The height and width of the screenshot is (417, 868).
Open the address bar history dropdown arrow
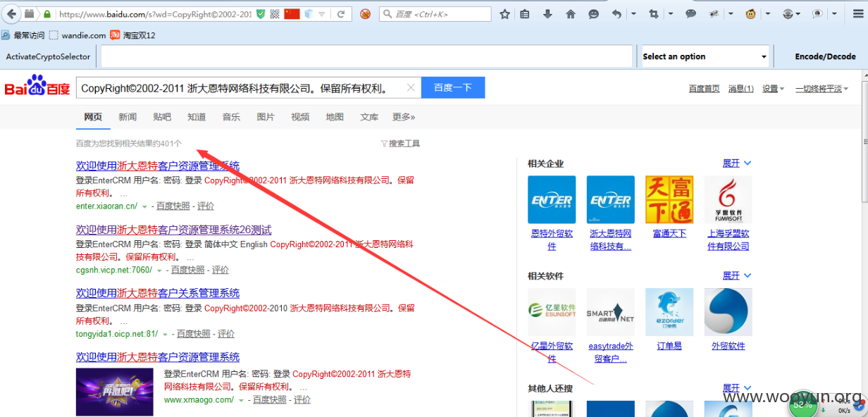[x=322, y=14]
